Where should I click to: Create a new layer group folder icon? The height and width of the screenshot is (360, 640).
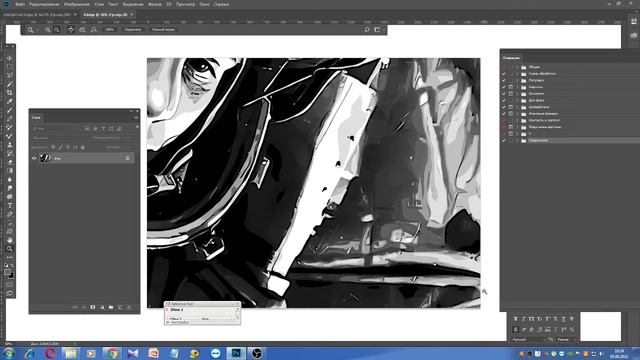tap(111, 307)
